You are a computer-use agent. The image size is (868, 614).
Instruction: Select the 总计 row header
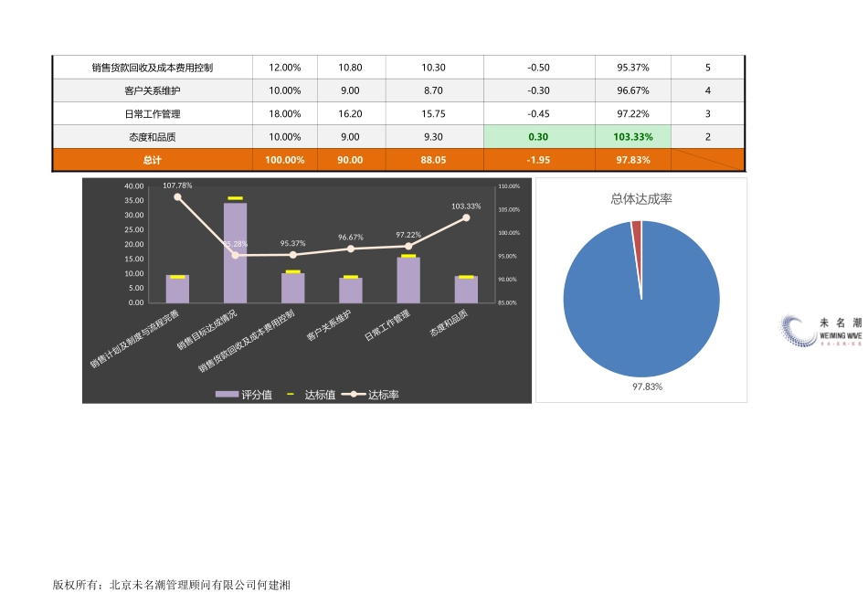pyautogui.click(x=152, y=158)
